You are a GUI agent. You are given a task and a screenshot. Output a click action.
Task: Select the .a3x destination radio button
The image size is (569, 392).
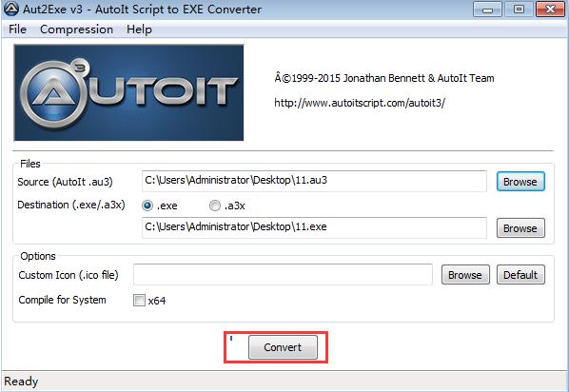[x=215, y=206]
